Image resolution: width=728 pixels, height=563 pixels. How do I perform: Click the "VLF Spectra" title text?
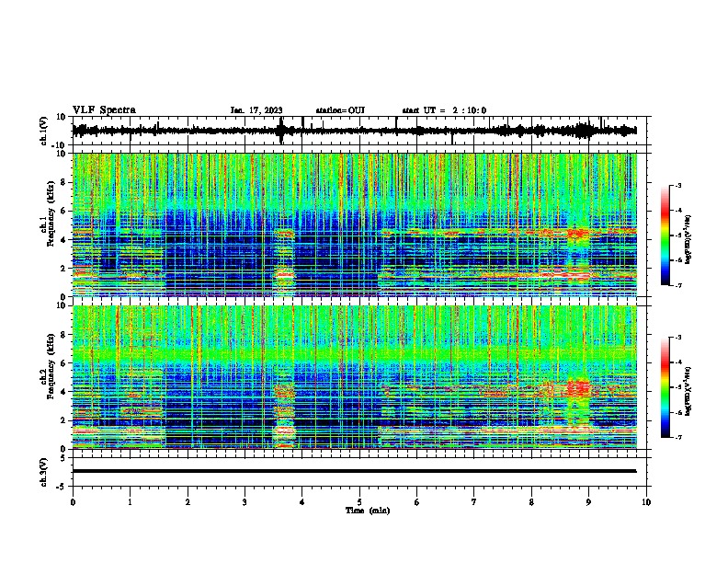(x=104, y=109)
